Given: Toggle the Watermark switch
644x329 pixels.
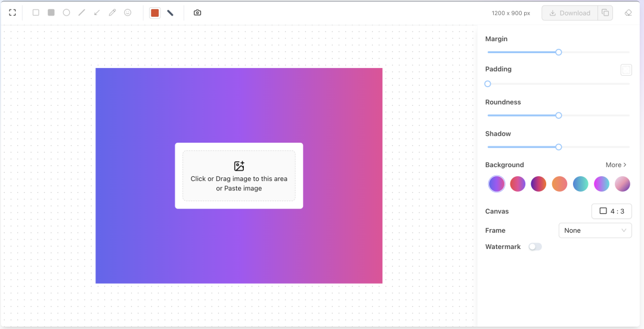Looking at the screenshot, I should point(535,247).
